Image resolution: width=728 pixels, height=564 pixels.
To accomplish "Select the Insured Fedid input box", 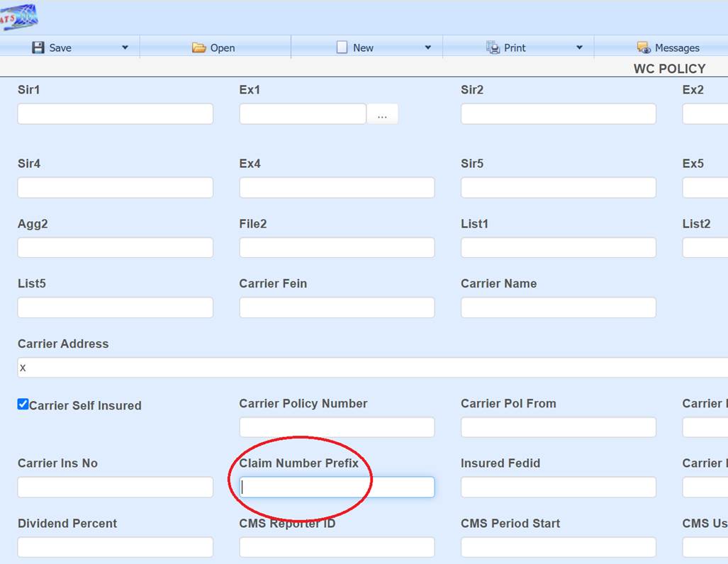I will (x=558, y=487).
